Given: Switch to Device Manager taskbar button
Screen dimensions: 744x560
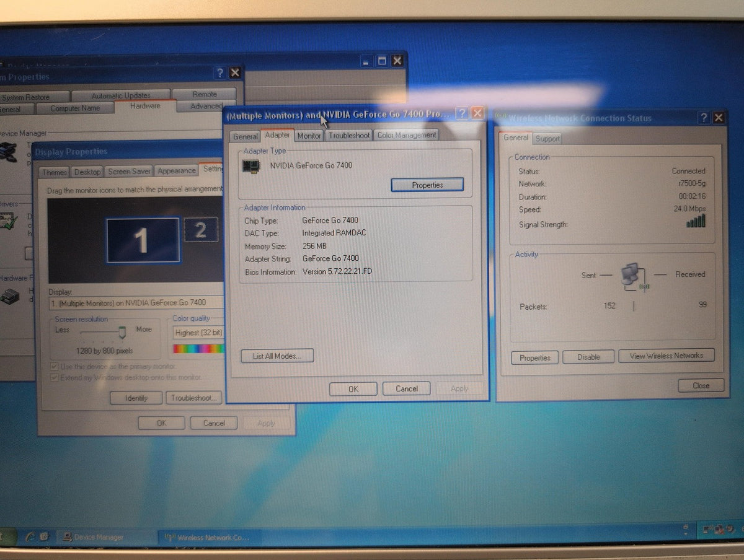Looking at the screenshot, I should click(x=105, y=537).
